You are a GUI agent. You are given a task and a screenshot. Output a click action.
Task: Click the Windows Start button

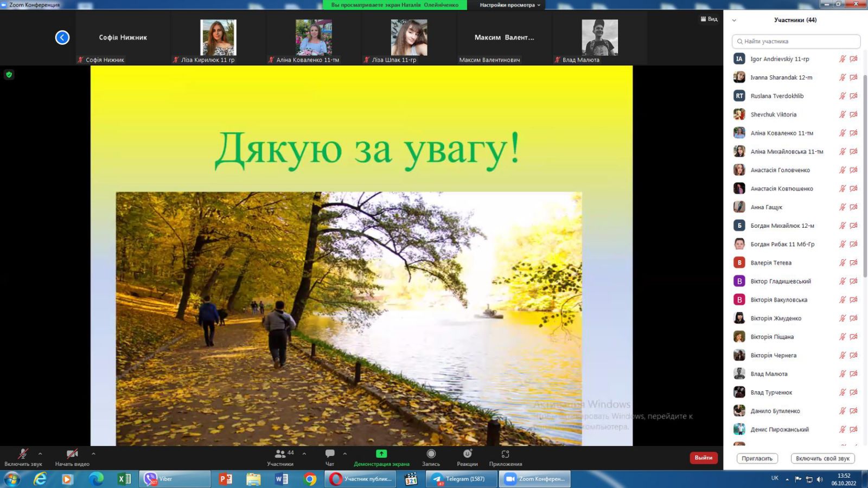coord(11,479)
